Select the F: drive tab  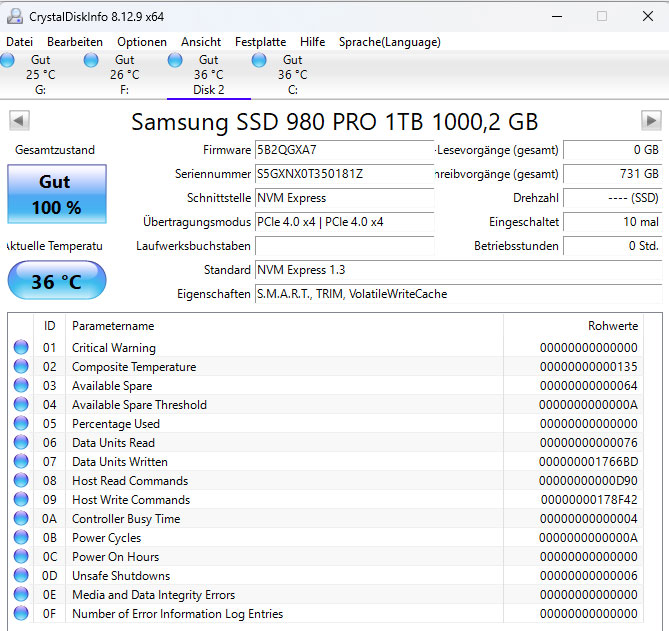[125, 75]
